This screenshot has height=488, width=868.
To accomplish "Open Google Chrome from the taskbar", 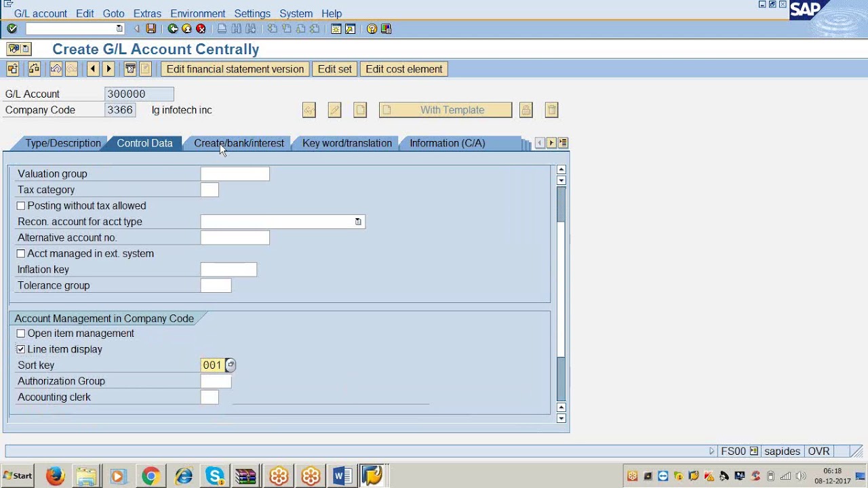I will (x=151, y=476).
